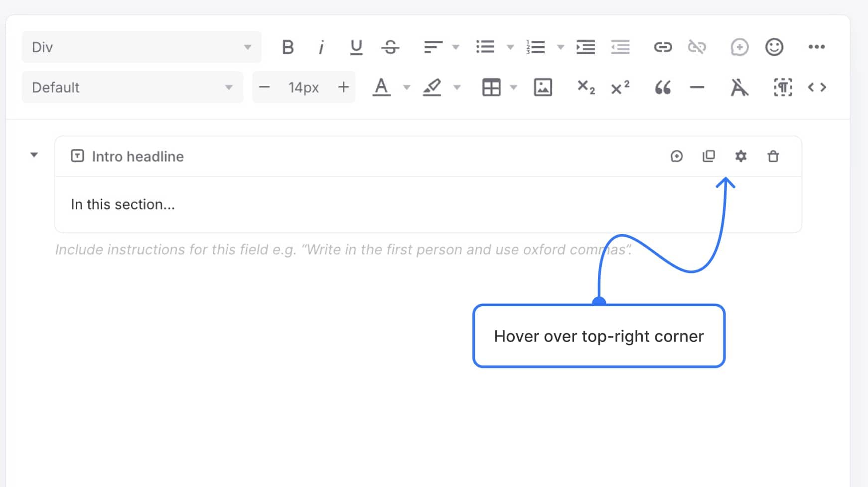
Task: Open the emoji picker
Action: (774, 47)
